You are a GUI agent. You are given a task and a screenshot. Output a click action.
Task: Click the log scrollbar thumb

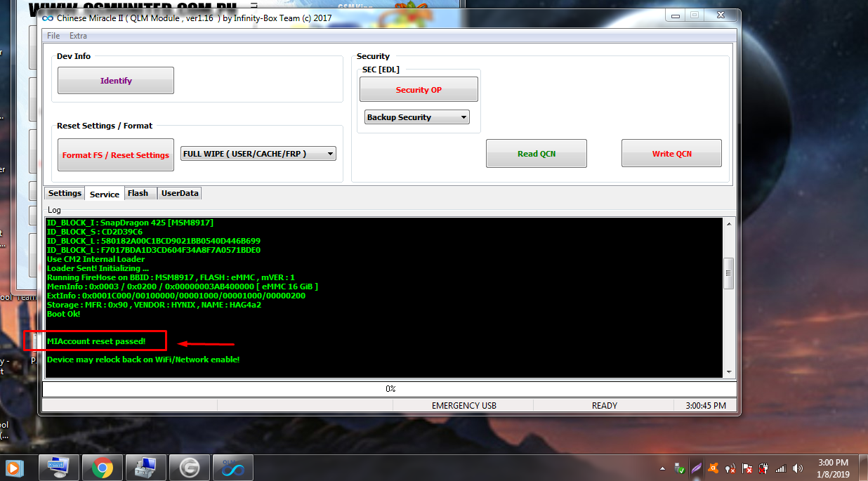pos(729,273)
